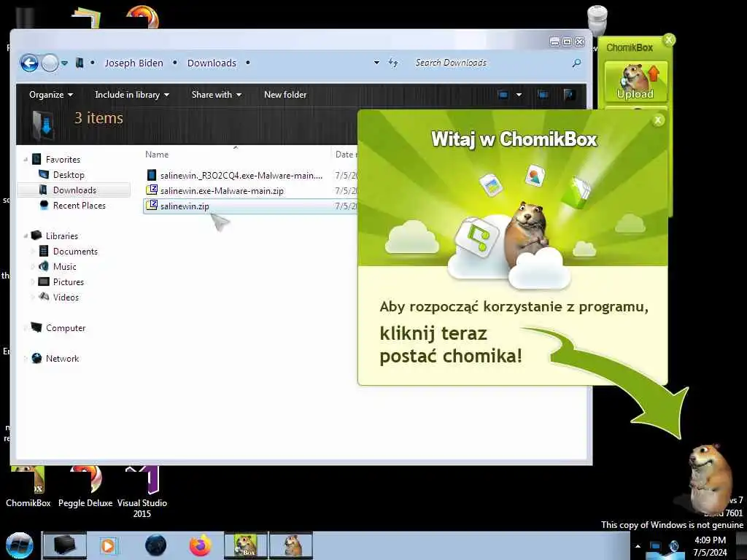Click the hamster taskbar icon
Screen dimensions: 747x560
tap(291, 545)
